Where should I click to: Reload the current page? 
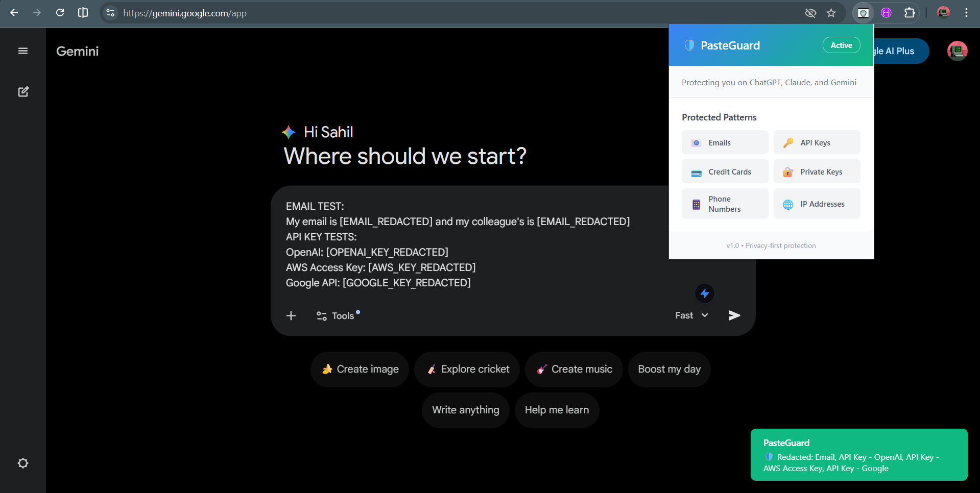tap(60, 13)
